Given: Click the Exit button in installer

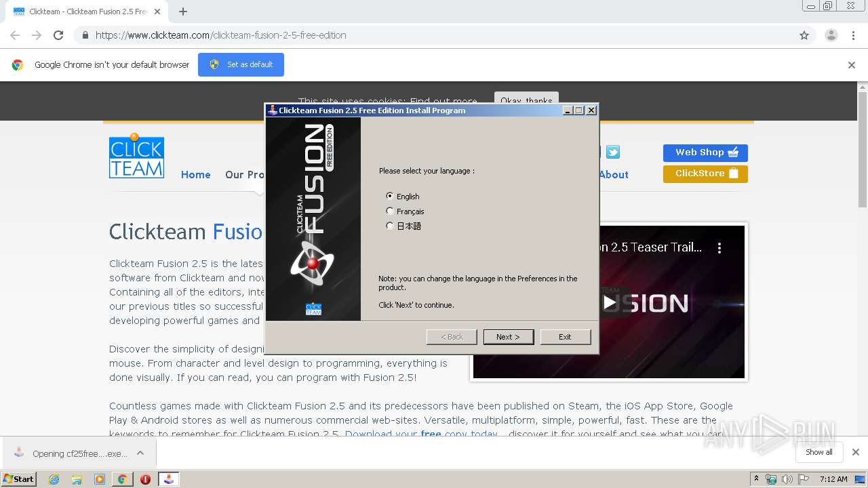Looking at the screenshot, I should click(x=565, y=337).
